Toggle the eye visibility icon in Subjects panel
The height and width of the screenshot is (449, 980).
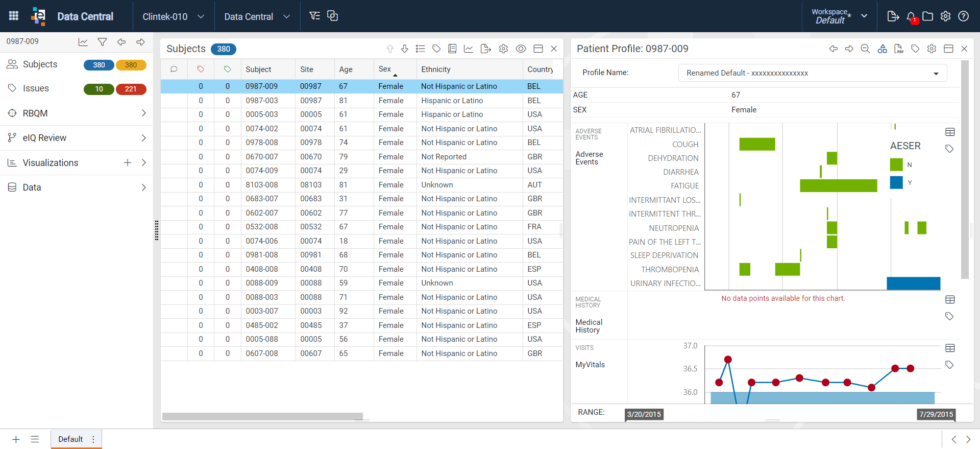521,49
